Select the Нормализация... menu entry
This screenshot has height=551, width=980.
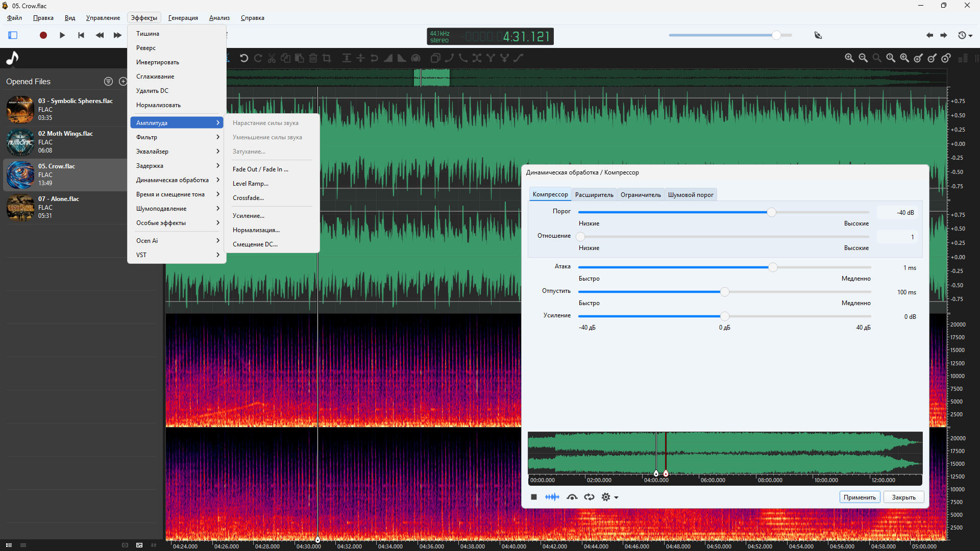256,230
